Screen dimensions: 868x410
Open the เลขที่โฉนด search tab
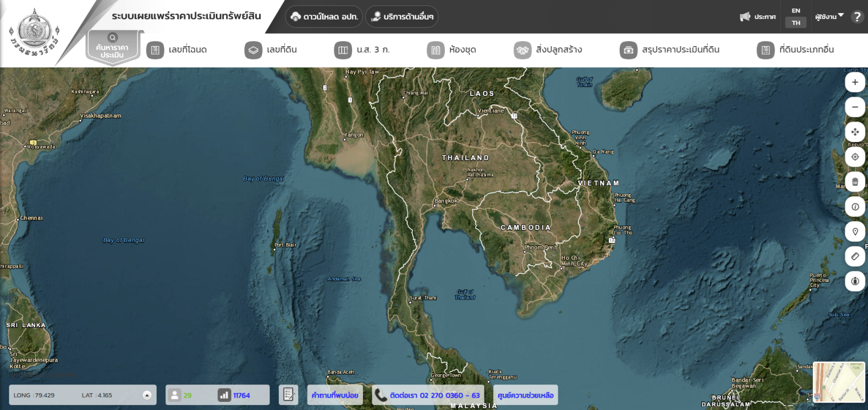click(x=177, y=50)
